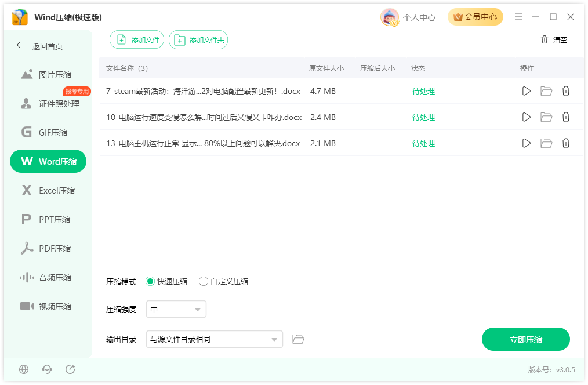
Task: Switch to 音频压缩
Action: (48, 278)
